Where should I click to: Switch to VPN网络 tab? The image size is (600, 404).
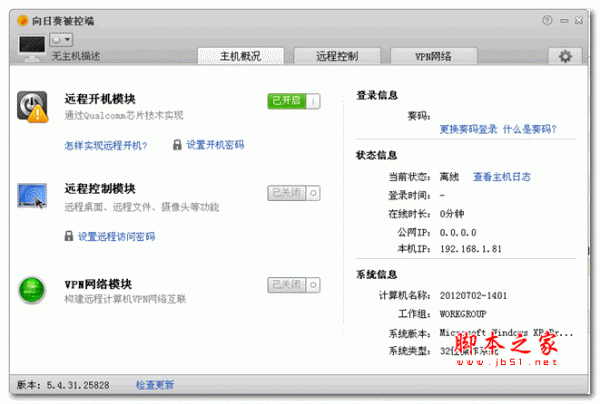click(434, 56)
